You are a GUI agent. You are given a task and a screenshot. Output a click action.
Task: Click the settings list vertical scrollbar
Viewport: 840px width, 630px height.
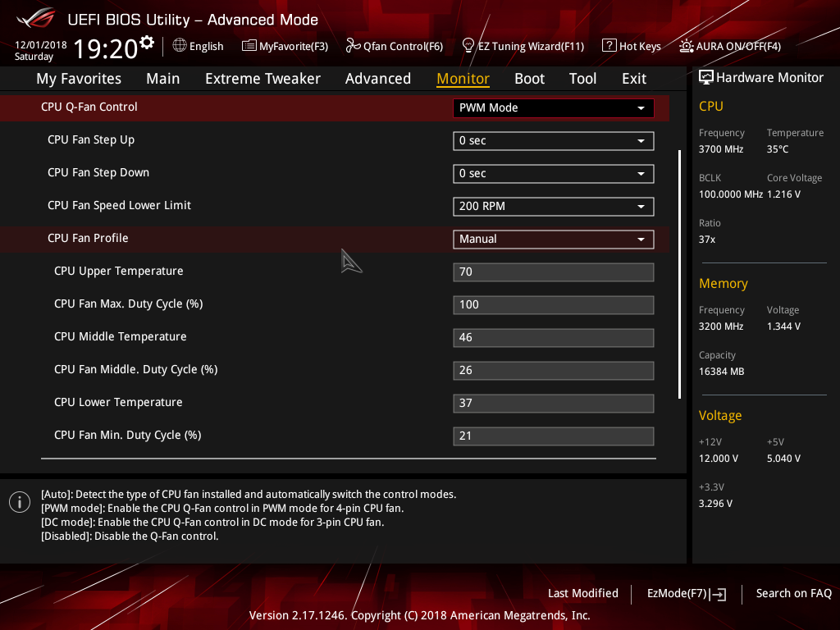(x=679, y=274)
